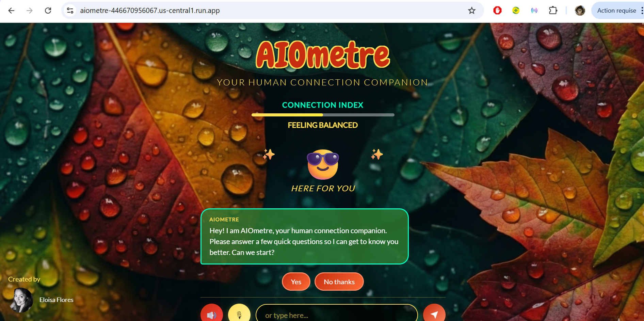Open Eloisa Flores creator photo
This screenshot has width=644, height=321.
pos(21,300)
